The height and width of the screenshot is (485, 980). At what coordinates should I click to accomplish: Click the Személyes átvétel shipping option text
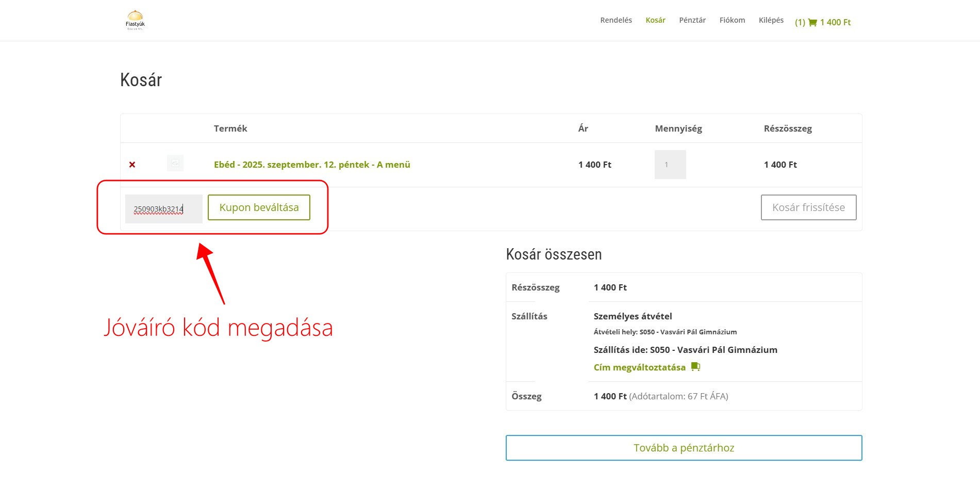tap(633, 316)
